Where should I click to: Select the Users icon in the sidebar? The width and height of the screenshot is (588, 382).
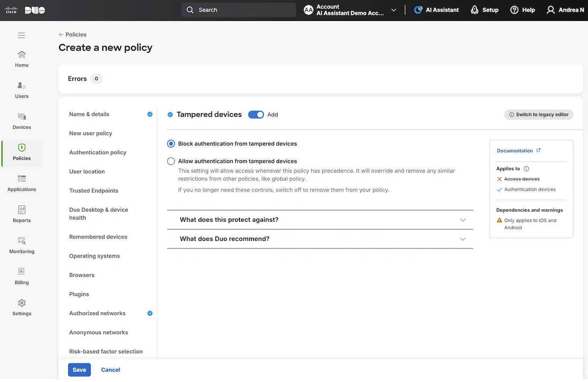tap(21, 89)
